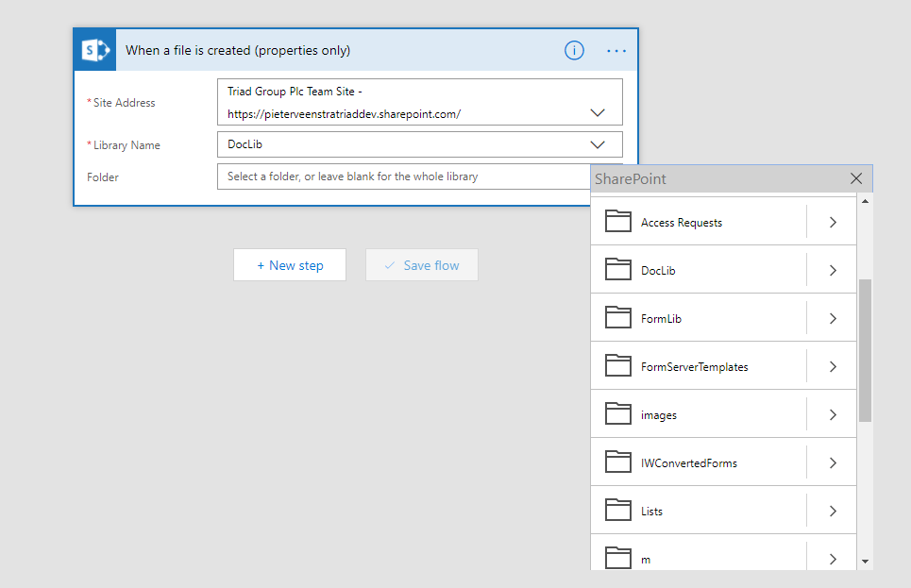This screenshot has height=588, width=911.
Task: Expand the Lists folder chevron
Action: point(833,512)
